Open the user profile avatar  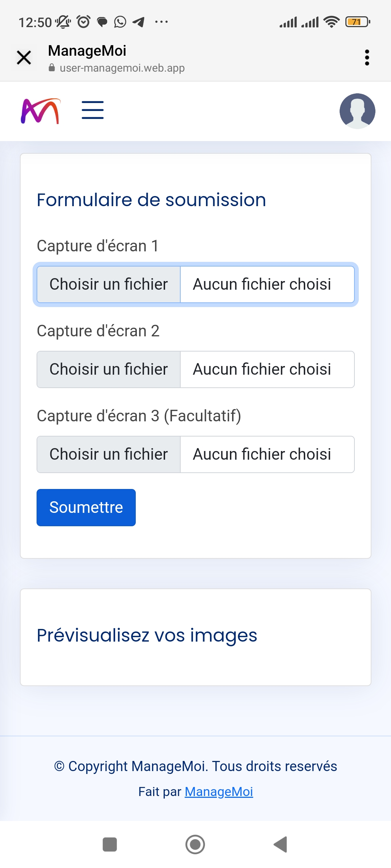pos(357,111)
